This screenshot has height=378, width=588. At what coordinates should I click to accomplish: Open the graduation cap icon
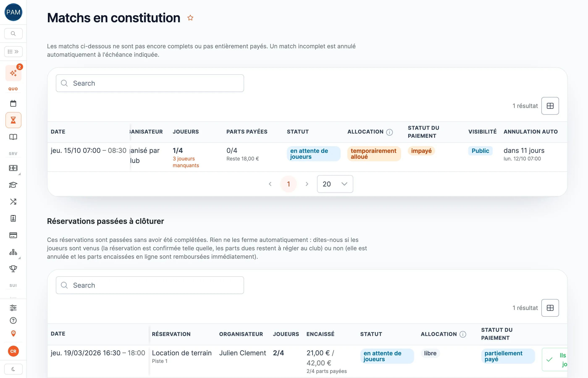[13, 185]
